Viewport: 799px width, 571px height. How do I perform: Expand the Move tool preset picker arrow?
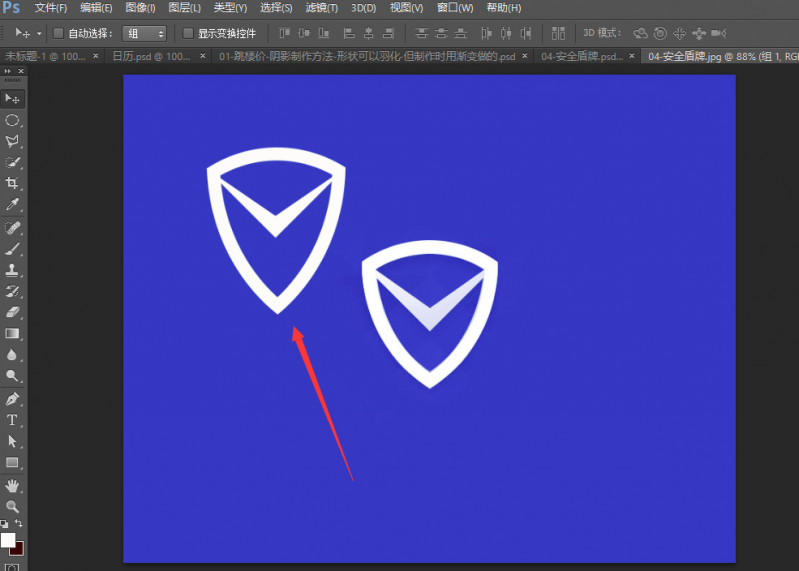[x=36, y=33]
